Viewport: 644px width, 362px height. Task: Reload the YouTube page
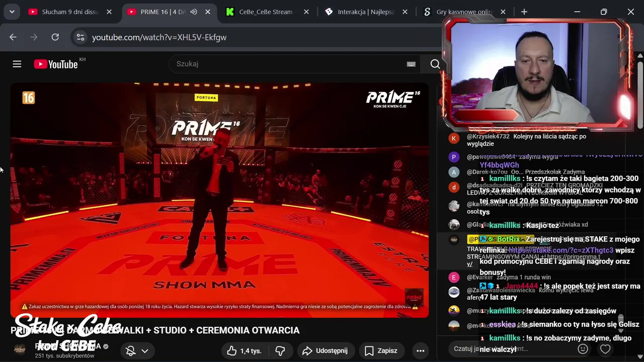tap(55, 37)
